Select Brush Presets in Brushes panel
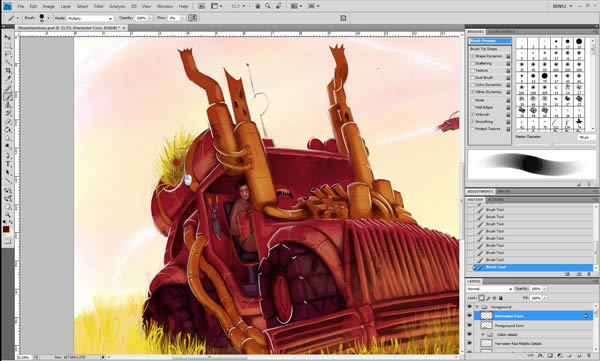Screen dimensions: 600x361 click(x=490, y=41)
